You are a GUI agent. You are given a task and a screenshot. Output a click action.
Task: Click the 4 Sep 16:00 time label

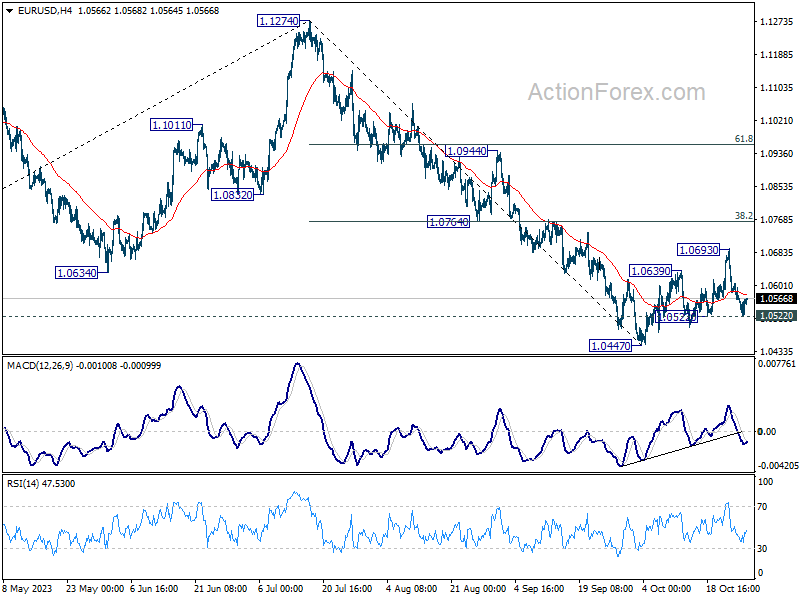pos(539,589)
